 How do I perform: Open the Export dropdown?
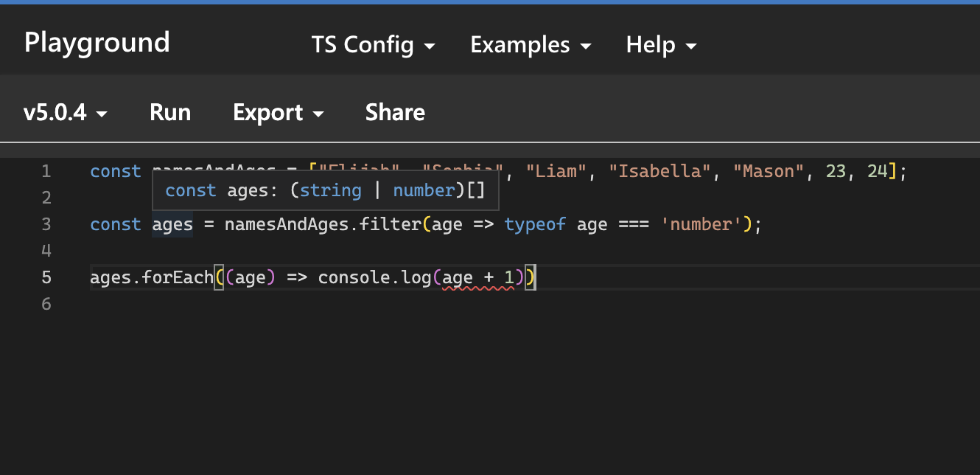click(x=268, y=112)
